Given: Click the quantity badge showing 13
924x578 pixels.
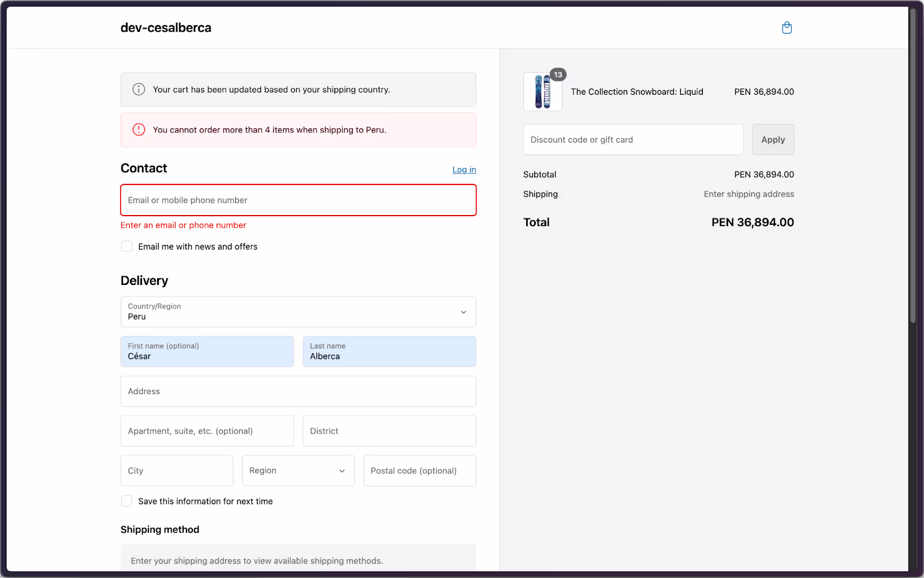Looking at the screenshot, I should pyautogui.click(x=558, y=75).
